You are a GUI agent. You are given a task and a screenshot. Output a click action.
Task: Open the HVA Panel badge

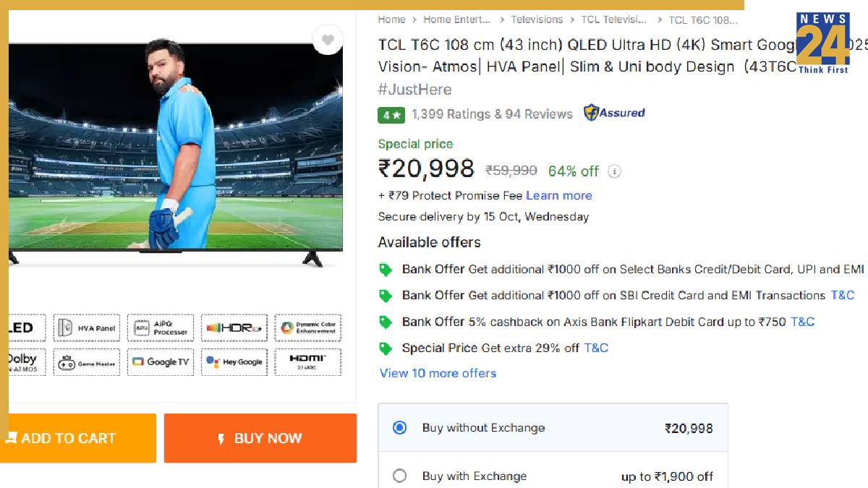click(x=87, y=327)
